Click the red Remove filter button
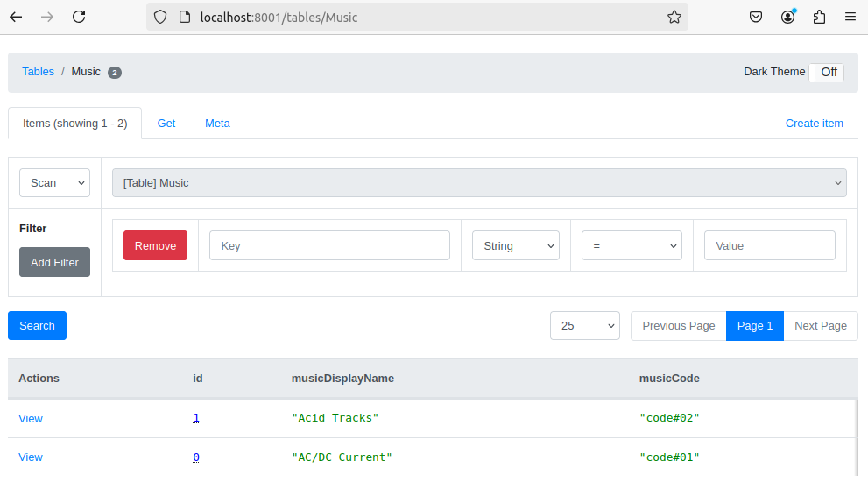The image size is (868, 489). tap(155, 246)
